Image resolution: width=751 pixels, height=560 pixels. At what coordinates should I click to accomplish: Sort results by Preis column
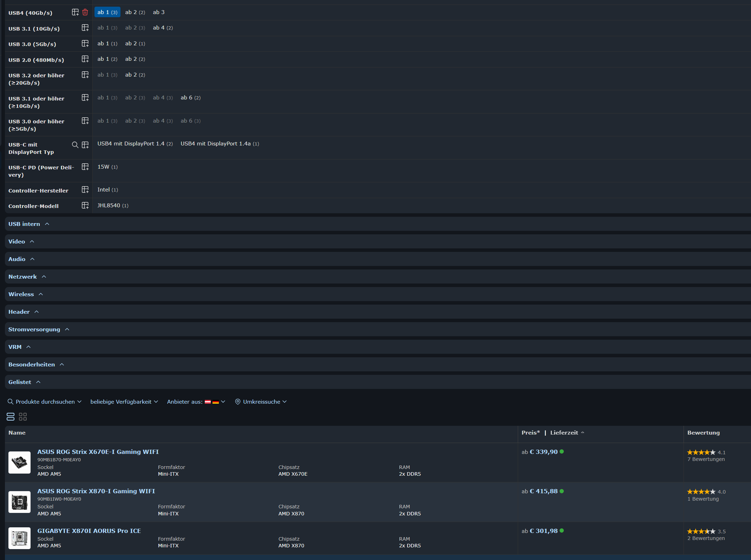(x=530, y=433)
